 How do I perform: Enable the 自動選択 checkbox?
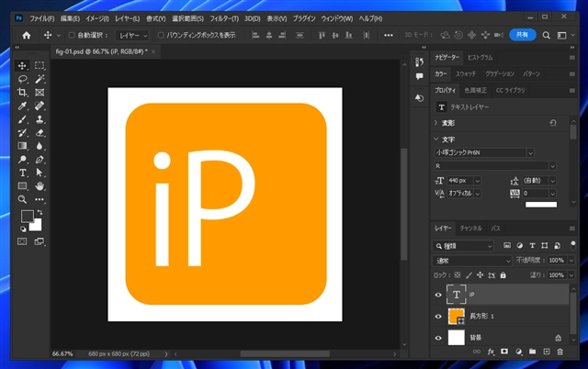73,35
